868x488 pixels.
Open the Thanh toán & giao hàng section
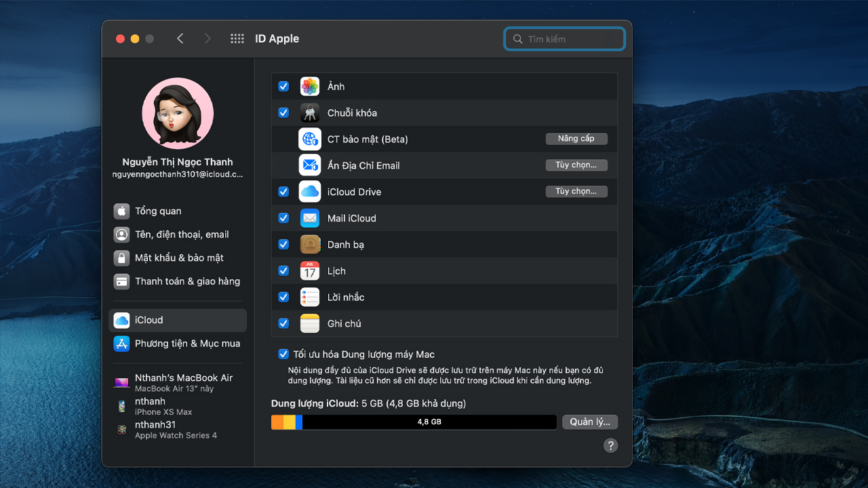178,281
